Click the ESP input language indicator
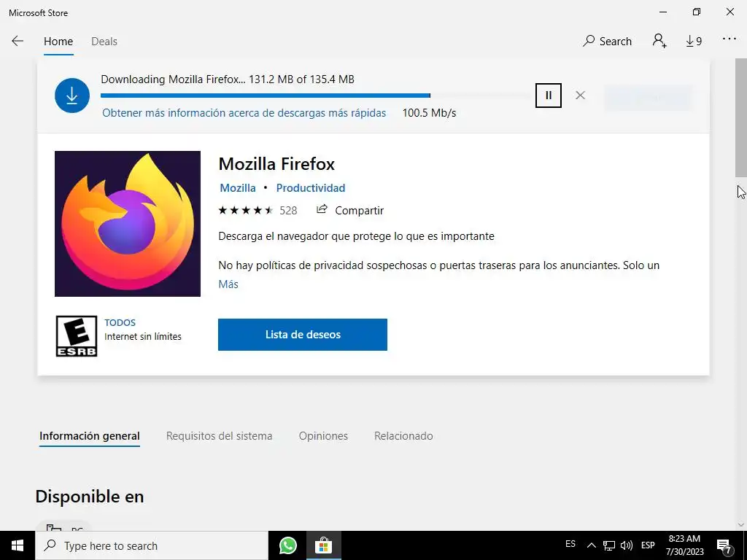Screen dimensions: 747x560 (648, 545)
